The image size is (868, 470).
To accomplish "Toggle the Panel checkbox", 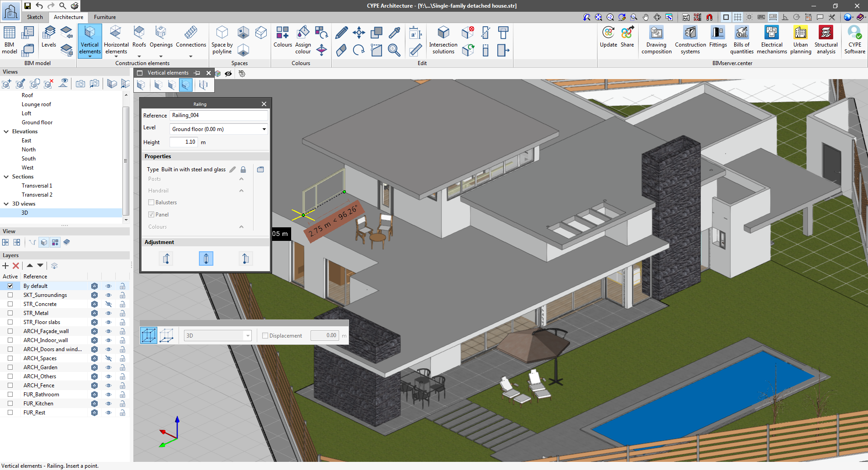I will (x=151, y=215).
